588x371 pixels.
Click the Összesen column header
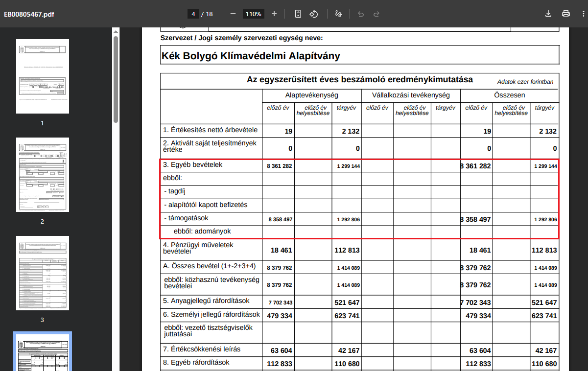510,95
